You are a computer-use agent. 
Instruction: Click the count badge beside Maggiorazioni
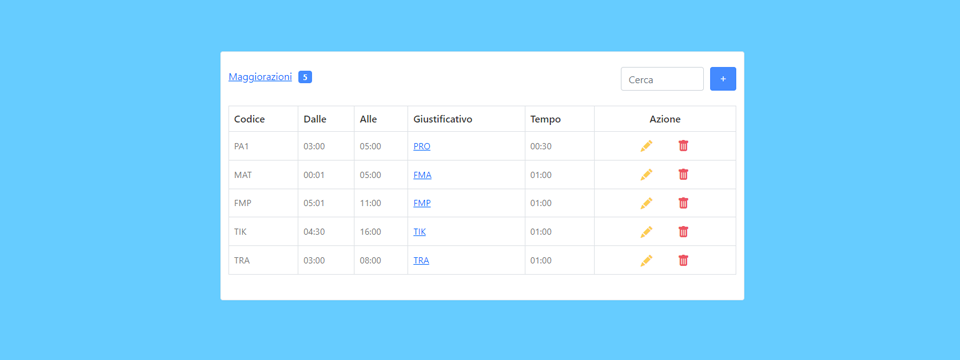[306, 77]
